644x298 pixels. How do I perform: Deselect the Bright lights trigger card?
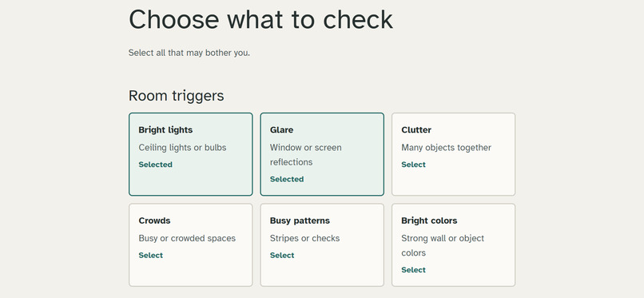[191, 154]
